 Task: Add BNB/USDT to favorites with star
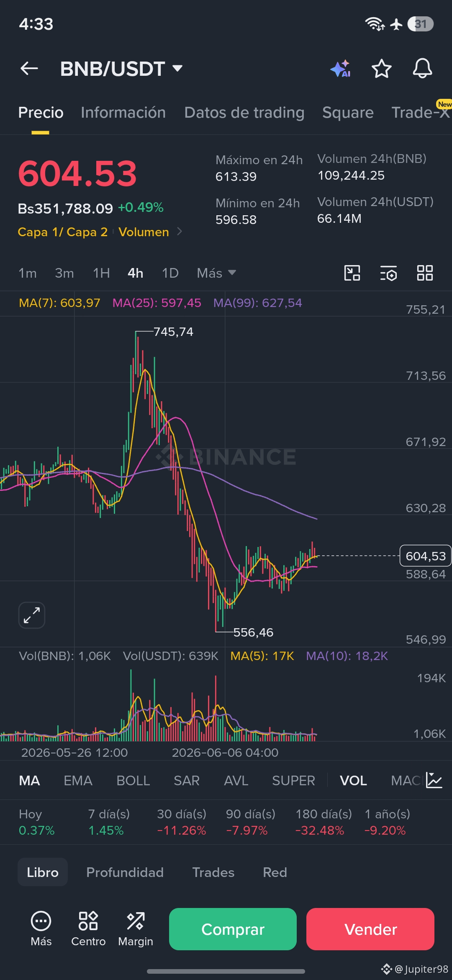point(381,68)
